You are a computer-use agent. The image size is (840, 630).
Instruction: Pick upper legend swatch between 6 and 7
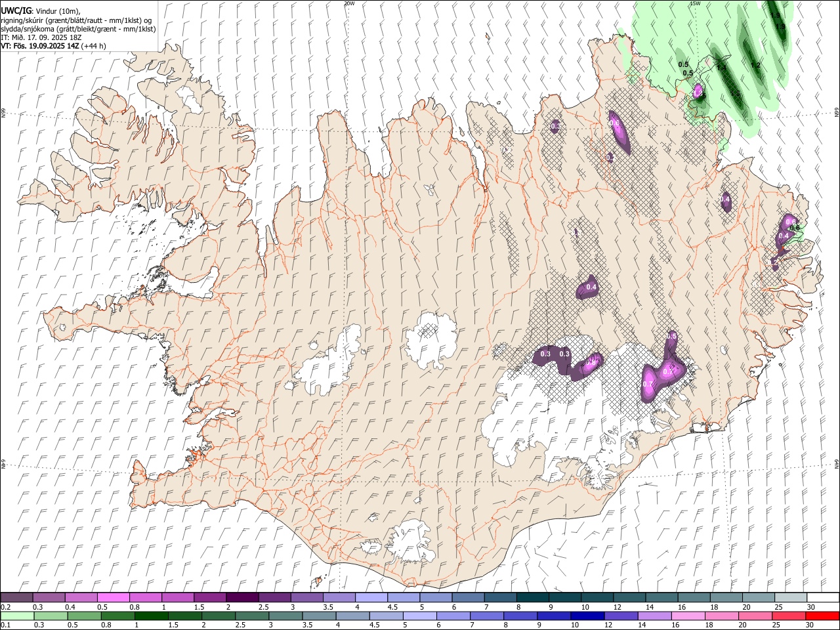[x=469, y=598]
